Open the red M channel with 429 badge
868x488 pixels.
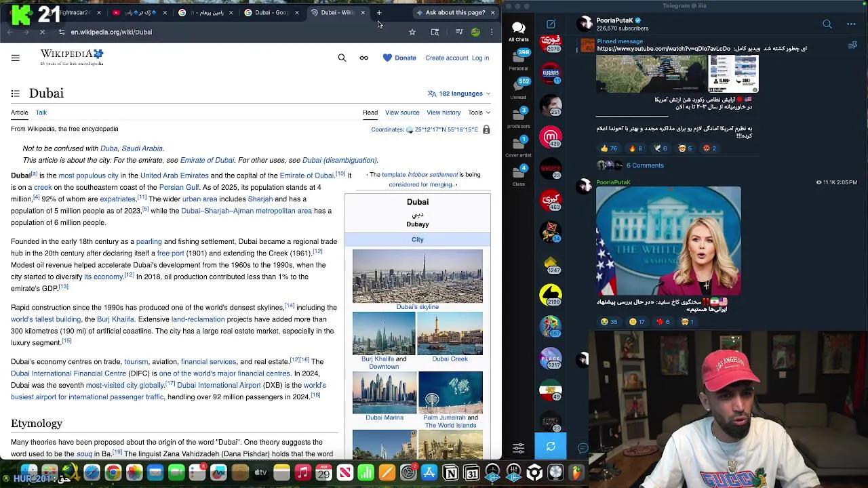click(551, 137)
